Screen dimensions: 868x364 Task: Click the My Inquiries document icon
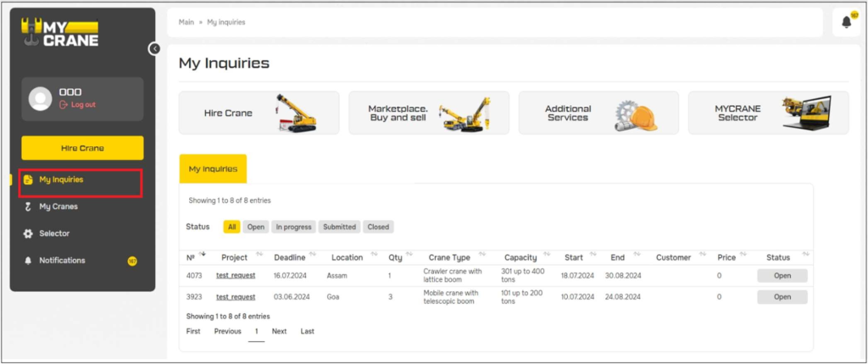(28, 179)
